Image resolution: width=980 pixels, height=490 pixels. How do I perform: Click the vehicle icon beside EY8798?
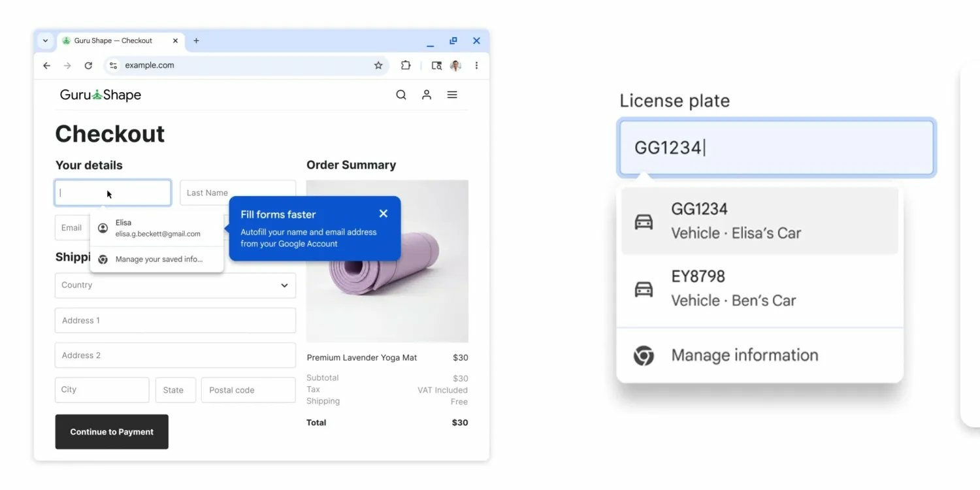[x=644, y=288]
